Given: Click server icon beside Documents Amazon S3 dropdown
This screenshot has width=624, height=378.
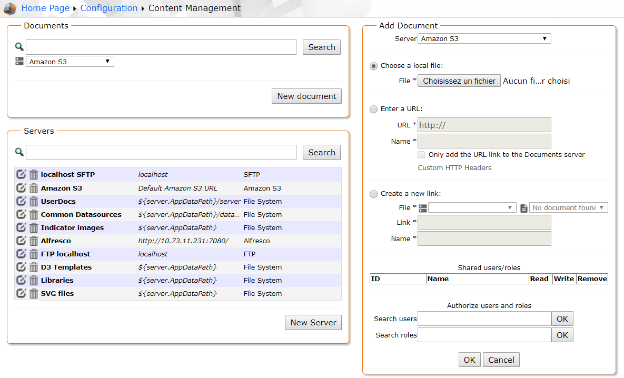Looking at the screenshot, I should tap(20, 61).
